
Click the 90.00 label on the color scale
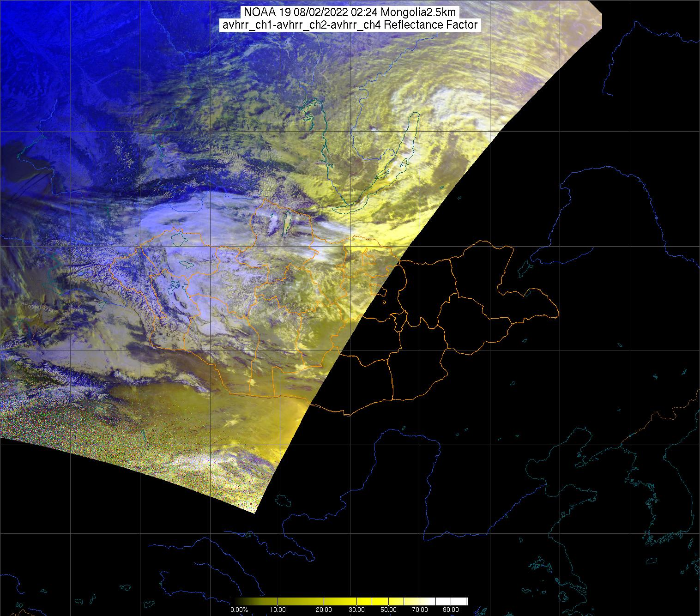coord(452,610)
